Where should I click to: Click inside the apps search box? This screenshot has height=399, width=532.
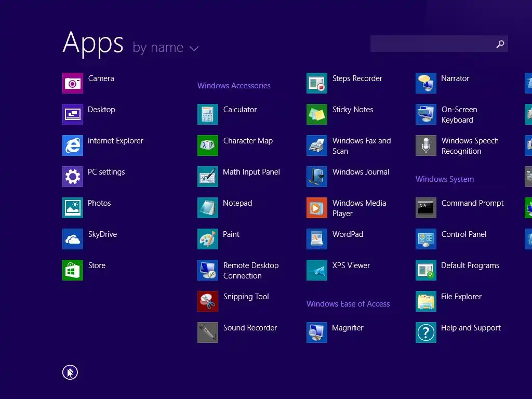pos(439,44)
